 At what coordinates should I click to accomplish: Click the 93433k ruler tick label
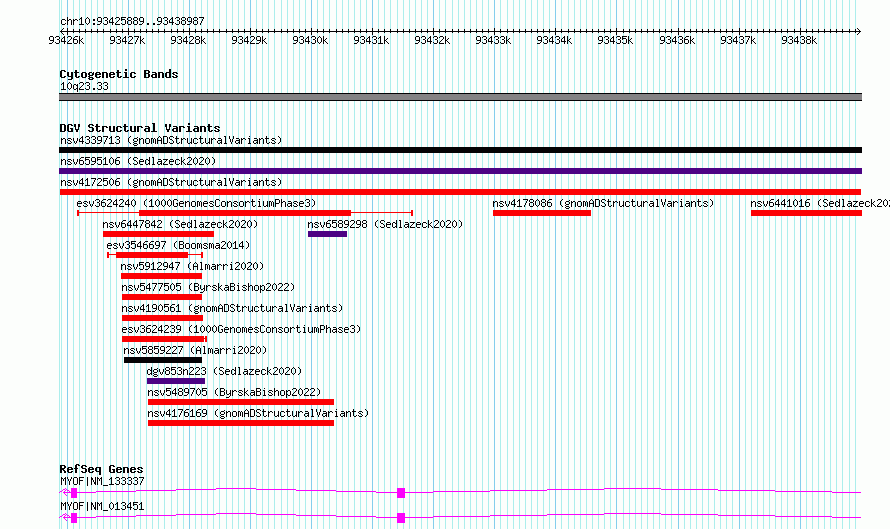[x=493, y=40]
